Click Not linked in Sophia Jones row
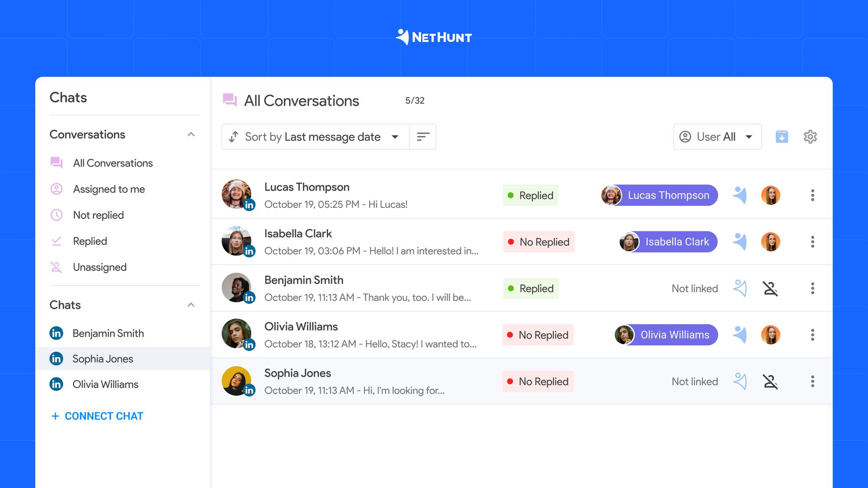The height and width of the screenshot is (488, 868). click(x=694, y=381)
